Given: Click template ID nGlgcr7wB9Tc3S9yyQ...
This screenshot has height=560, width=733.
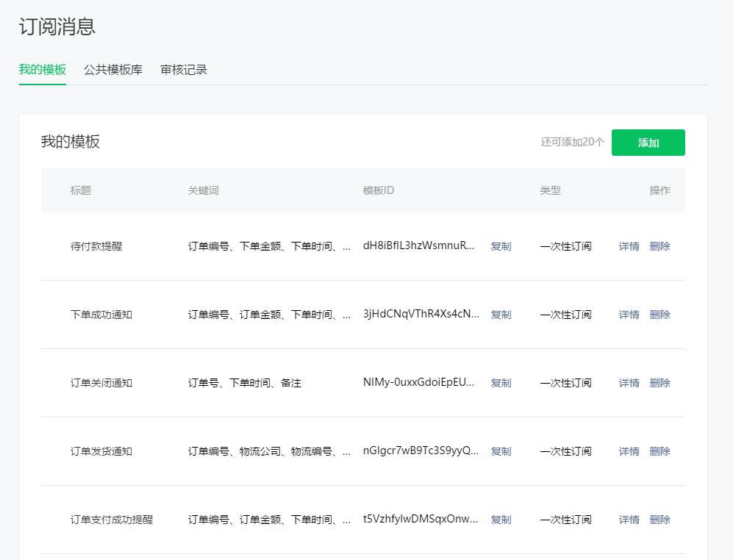Looking at the screenshot, I should pyautogui.click(x=421, y=450).
